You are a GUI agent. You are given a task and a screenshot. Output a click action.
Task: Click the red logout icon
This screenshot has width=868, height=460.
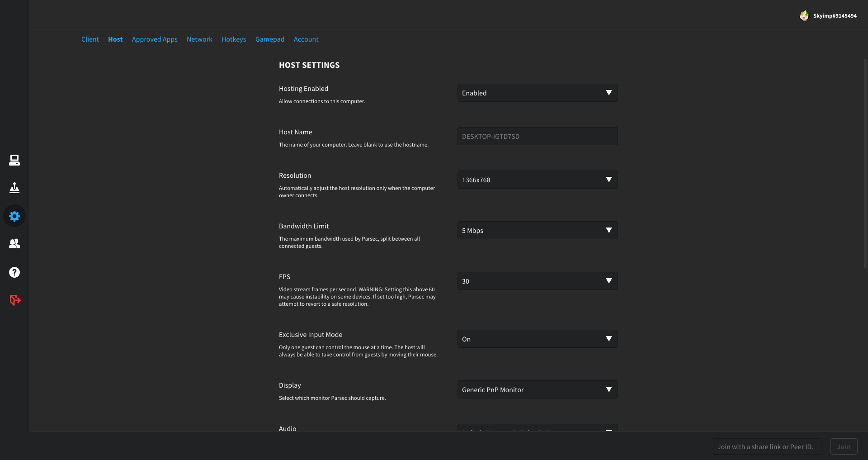click(x=15, y=300)
